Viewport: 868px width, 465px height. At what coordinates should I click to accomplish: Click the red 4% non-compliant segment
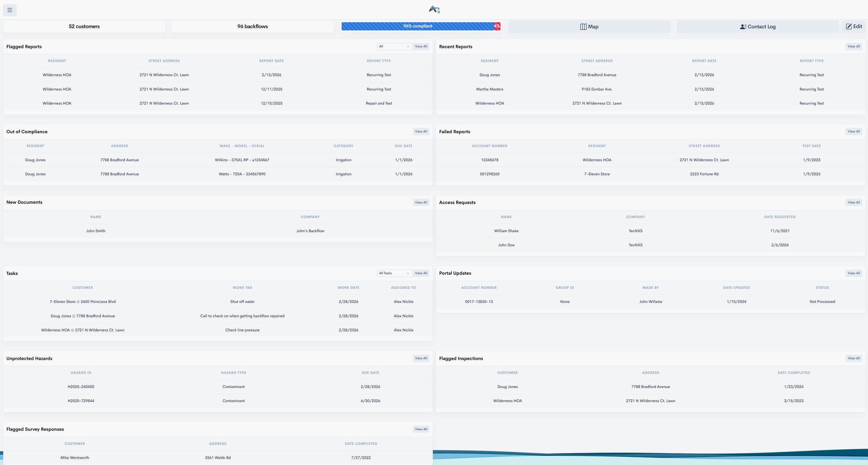tap(497, 26)
